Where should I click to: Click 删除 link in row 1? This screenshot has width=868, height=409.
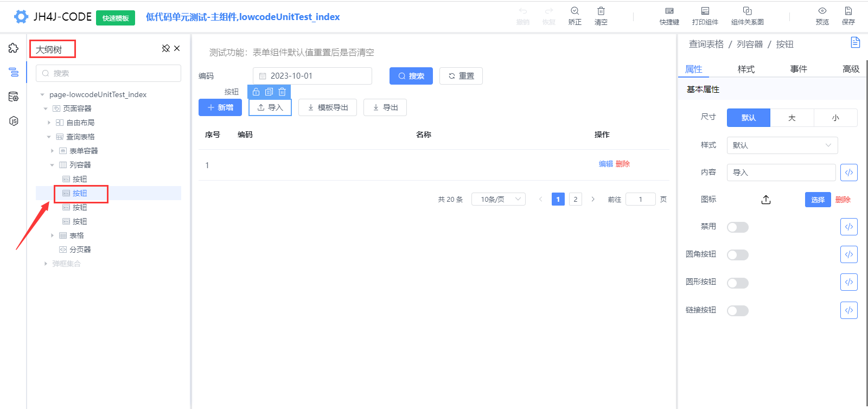point(623,164)
